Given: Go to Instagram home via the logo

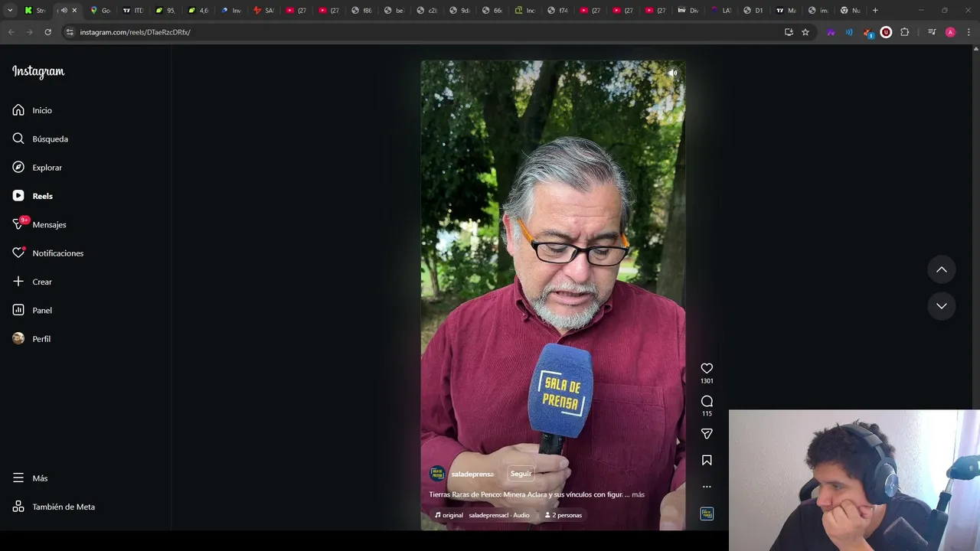Looking at the screenshot, I should coord(38,72).
